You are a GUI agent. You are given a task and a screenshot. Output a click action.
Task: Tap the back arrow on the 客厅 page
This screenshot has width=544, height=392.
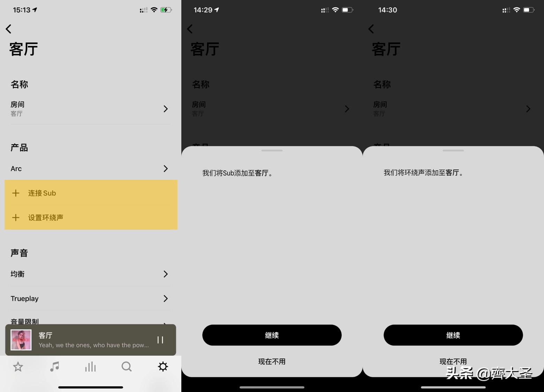pos(8,29)
